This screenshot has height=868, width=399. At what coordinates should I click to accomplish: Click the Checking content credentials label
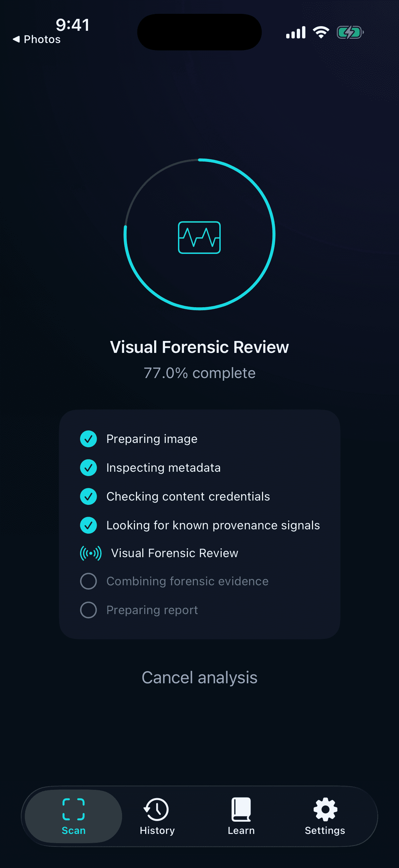[188, 496]
